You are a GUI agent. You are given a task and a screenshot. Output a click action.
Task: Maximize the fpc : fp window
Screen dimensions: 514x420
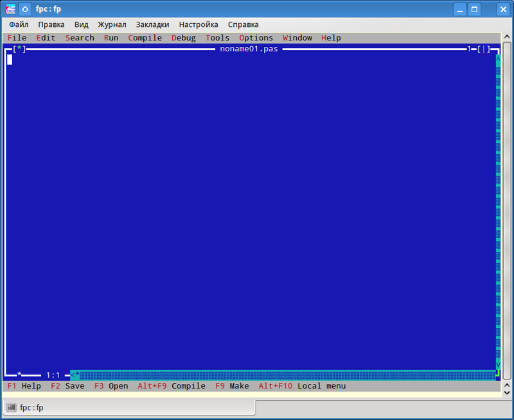pyautogui.click(x=474, y=9)
